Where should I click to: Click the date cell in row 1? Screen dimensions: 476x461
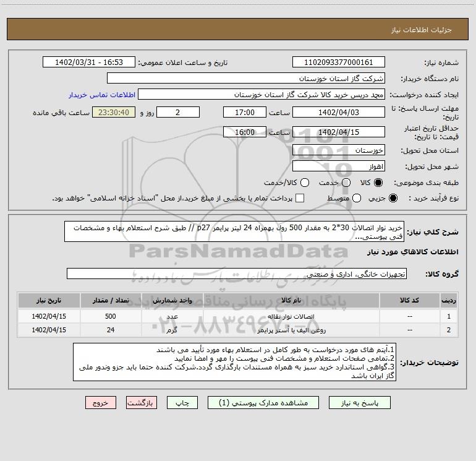click(x=49, y=316)
